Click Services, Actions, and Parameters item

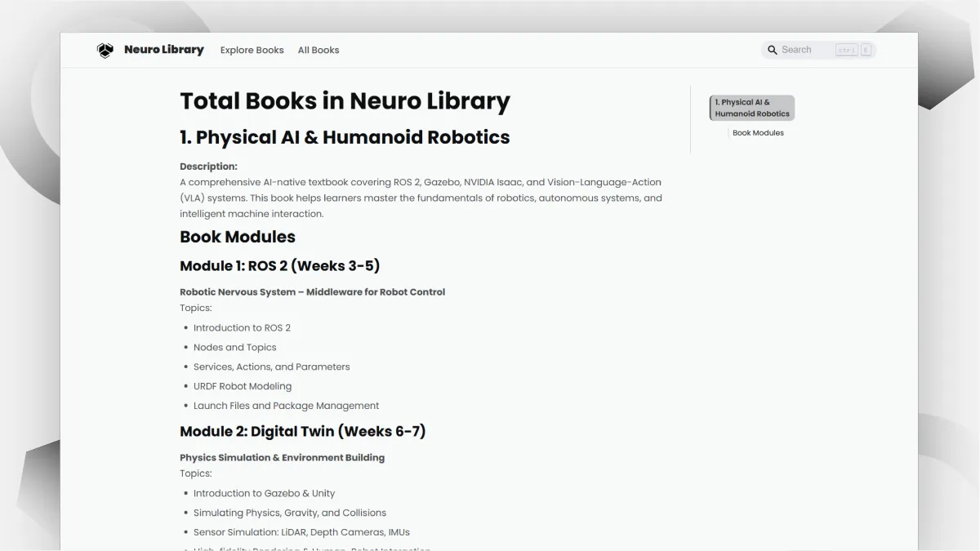[x=271, y=367]
